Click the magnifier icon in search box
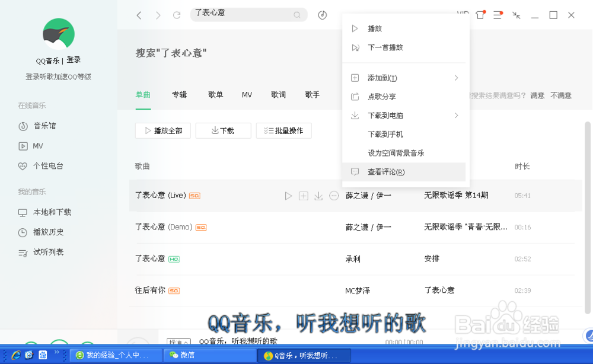Image resolution: width=593 pixels, height=364 pixels. (297, 15)
